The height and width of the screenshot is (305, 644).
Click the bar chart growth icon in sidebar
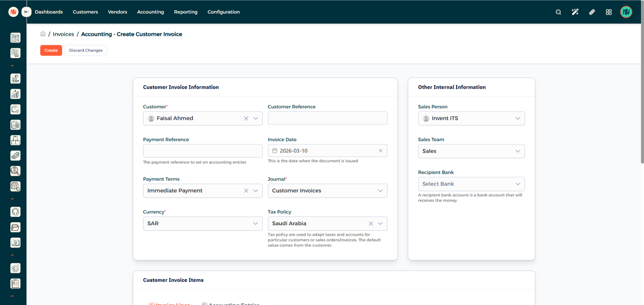15,94
